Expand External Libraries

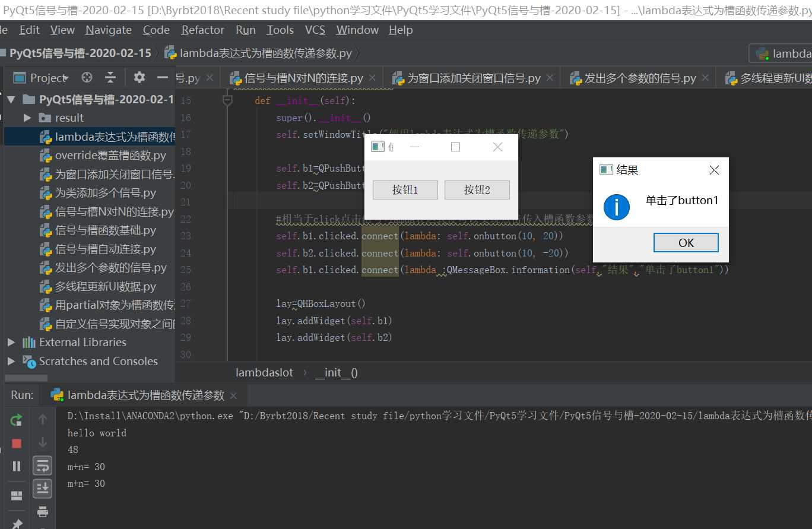point(11,342)
